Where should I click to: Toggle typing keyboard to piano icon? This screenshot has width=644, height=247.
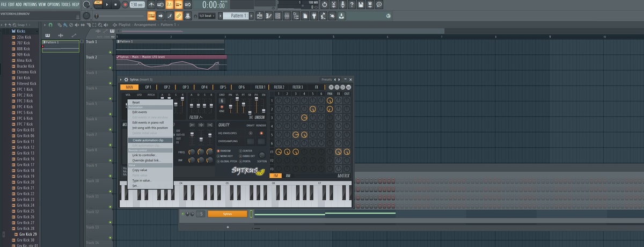(151, 16)
